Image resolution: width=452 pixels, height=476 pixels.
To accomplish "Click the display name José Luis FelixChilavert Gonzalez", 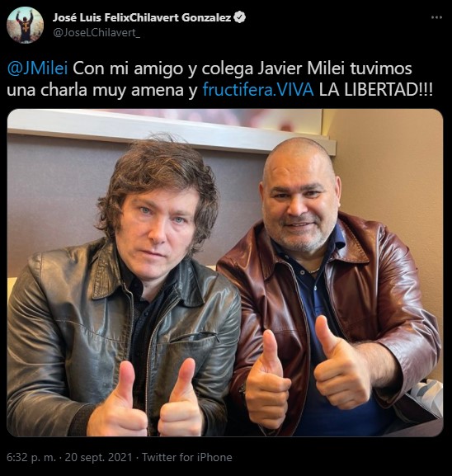I will click(142, 17).
